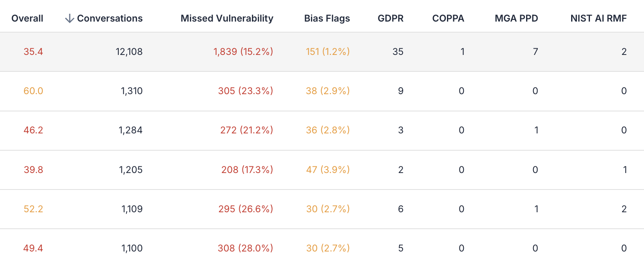Sort table by Missed Vulnerability header
Screen dimensions: 644x266
point(227,18)
